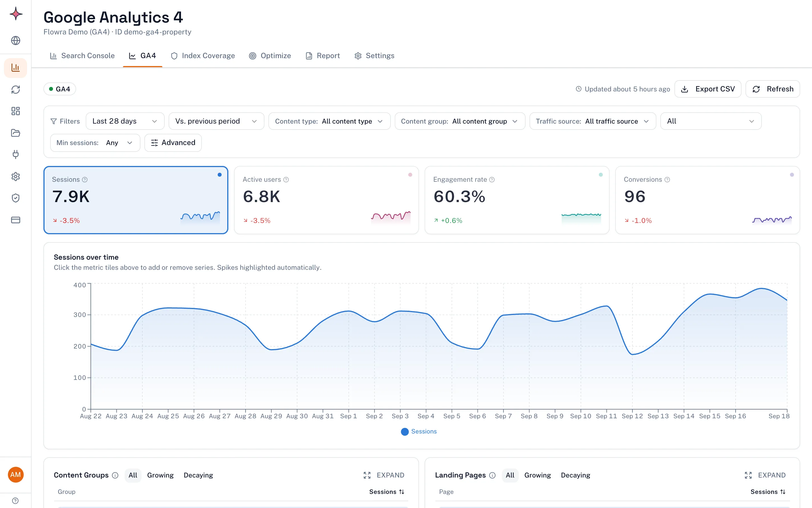Sort Content Groups by Sessions column
This screenshot has height=508, width=812.
pyautogui.click(x=387, y=492)
